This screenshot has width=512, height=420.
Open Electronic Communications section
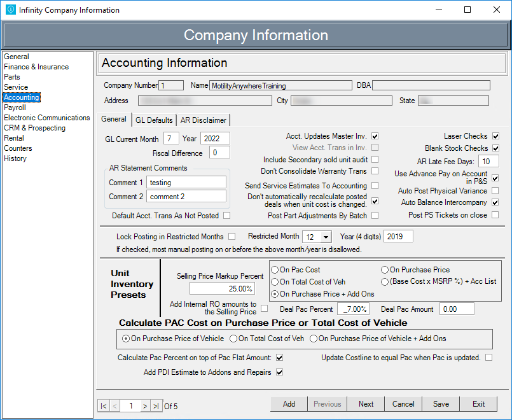[46, 118]
